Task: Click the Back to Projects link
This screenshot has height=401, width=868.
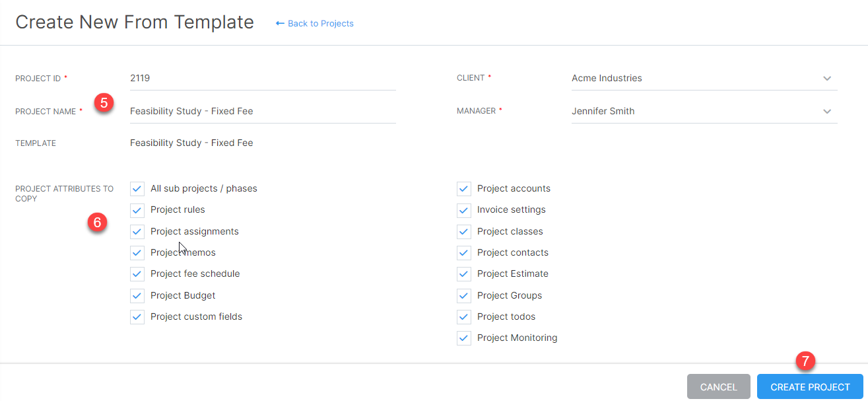Action: [319, 23]
